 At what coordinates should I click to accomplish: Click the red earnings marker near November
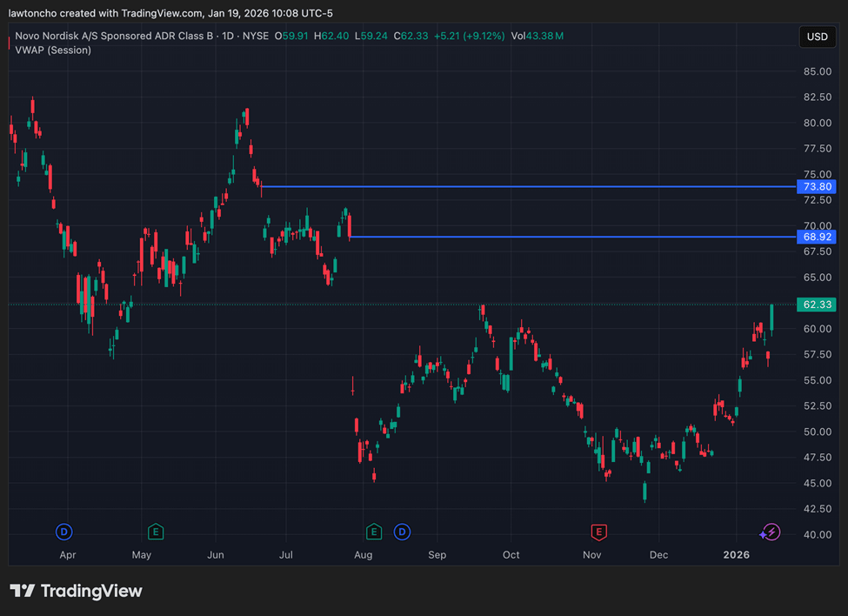(x=598, y=532)
